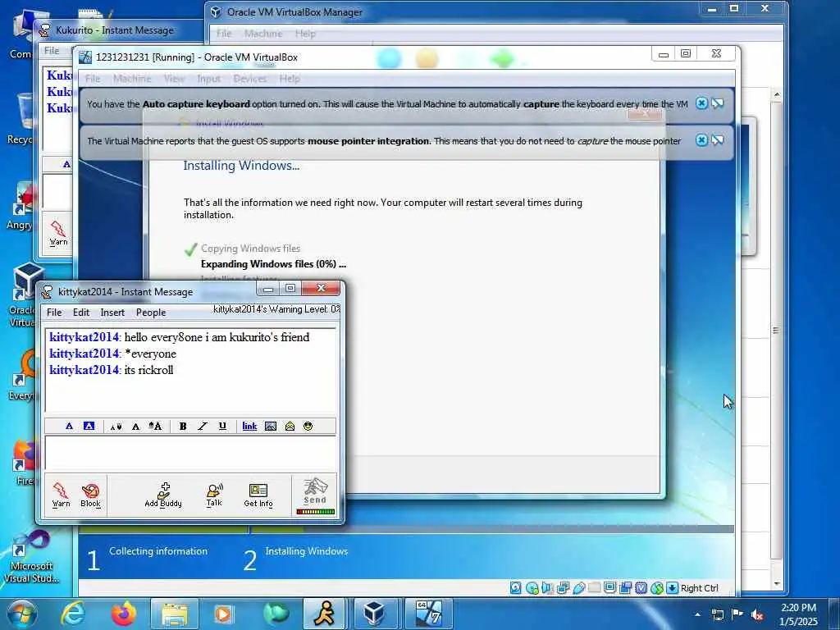840x630 pixels.
Task: Open Insert menu in kittykat2014 window
Action: (x=112, y=313)
